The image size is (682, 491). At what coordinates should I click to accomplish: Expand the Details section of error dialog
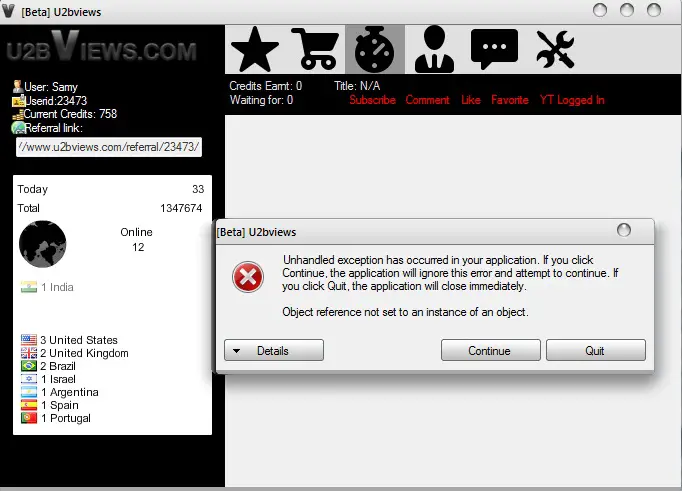pyautogui.click(x=274, y=351)
